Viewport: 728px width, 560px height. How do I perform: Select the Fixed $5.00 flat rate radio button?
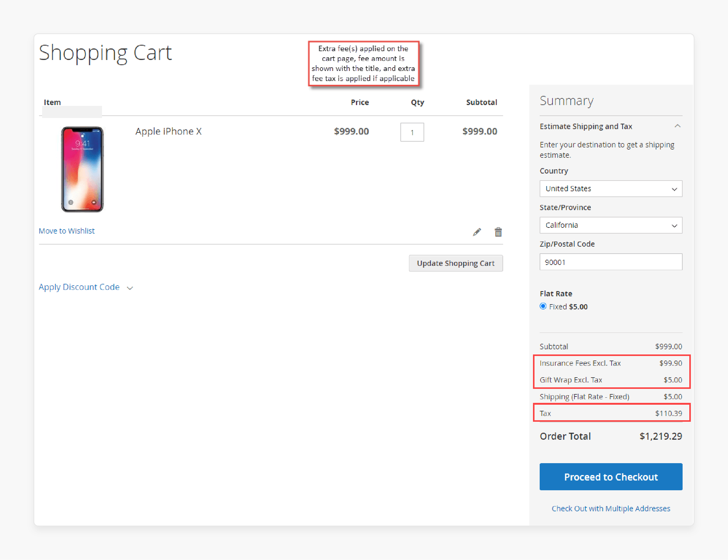tap(543, 306)
